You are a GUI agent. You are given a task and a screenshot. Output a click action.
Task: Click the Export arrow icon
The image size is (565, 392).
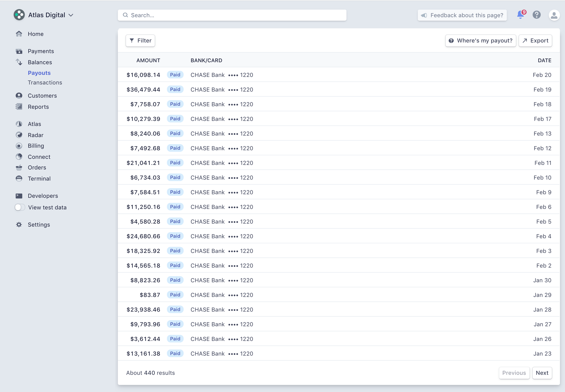(x=525, y=40)
